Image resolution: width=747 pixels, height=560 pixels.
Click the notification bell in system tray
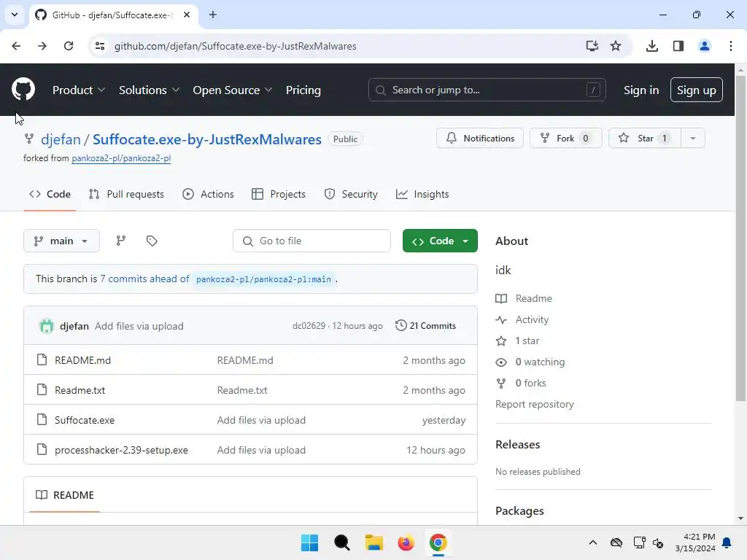(727, 542)
